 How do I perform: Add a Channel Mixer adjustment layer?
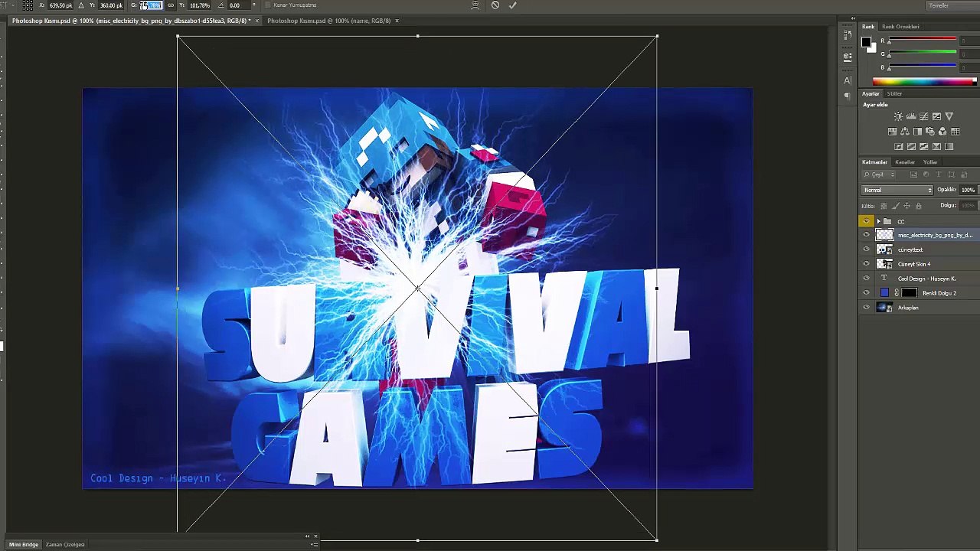pos(942,132)
